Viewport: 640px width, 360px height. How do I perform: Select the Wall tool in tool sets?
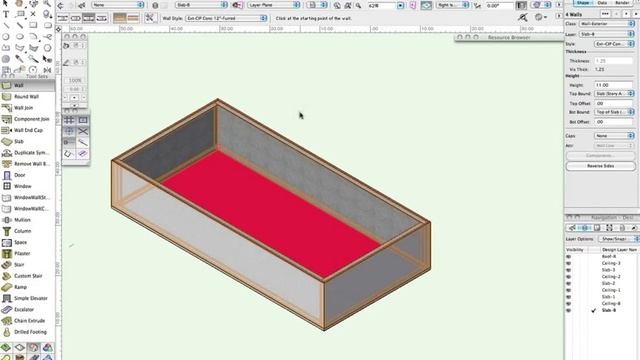tap(27, 85)
